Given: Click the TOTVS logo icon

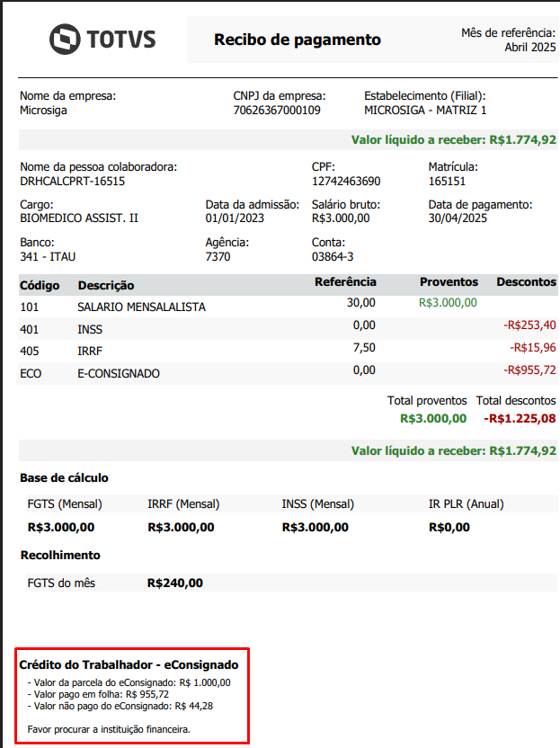Looking at the screenshot, I should 65,39.
